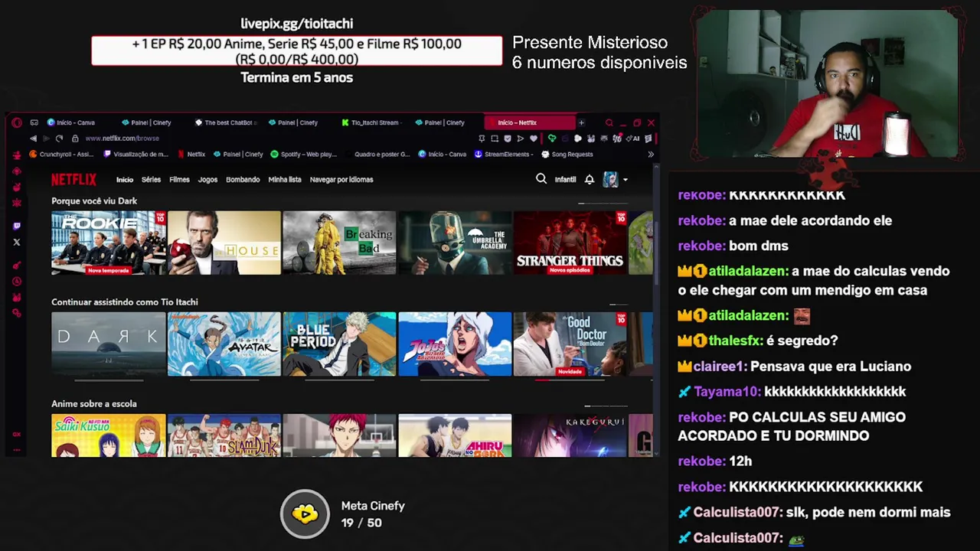Open the Twitch icon in the sidebar
This screenshot has width=980, height=551.
tap(17, 226)
